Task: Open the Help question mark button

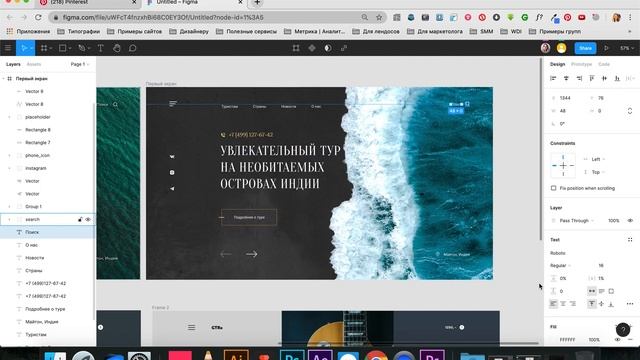Action: point(623,330)
